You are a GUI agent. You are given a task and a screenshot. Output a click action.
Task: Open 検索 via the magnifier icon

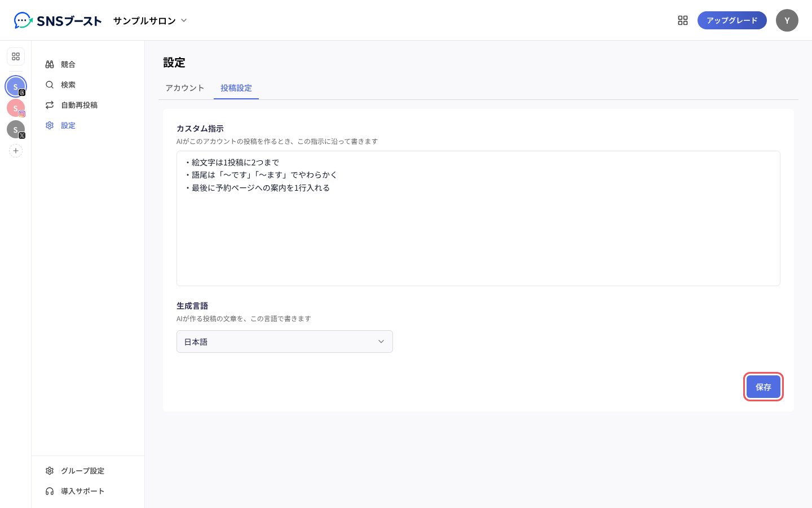click(x=50, y=85)
